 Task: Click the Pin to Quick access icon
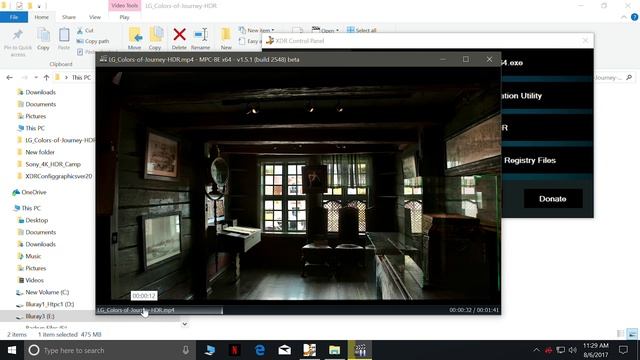tap(18, 36)
